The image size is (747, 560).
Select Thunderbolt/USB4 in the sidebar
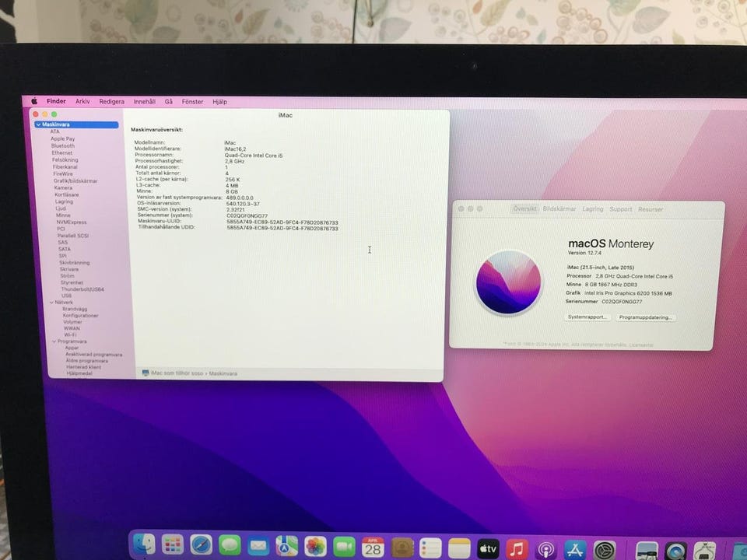(82, 289)
